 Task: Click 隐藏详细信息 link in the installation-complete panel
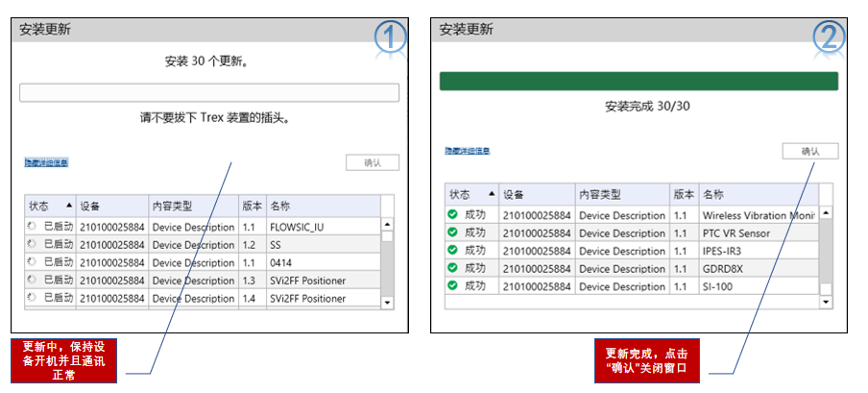pos(468,151)
